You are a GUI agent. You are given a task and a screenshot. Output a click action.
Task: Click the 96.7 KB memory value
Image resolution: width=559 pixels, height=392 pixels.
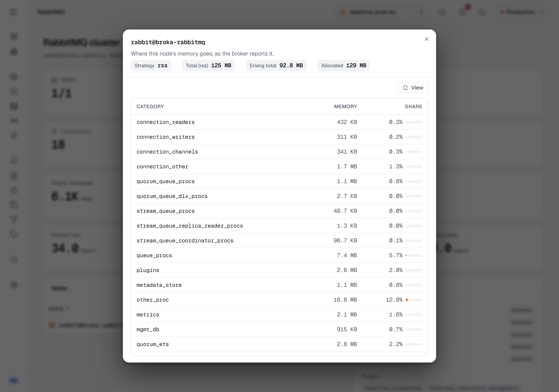[345, 241]
